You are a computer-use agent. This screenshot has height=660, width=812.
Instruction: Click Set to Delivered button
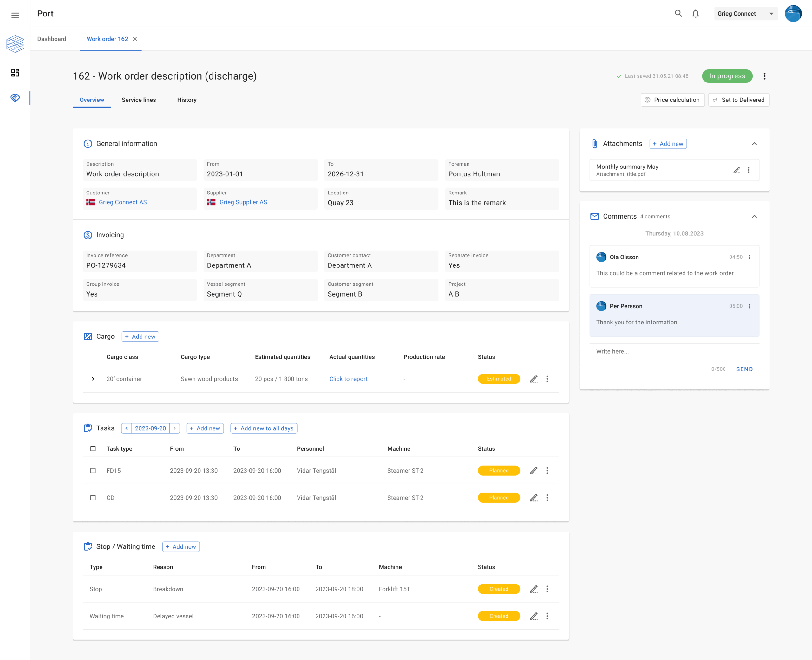pos(738,100)
